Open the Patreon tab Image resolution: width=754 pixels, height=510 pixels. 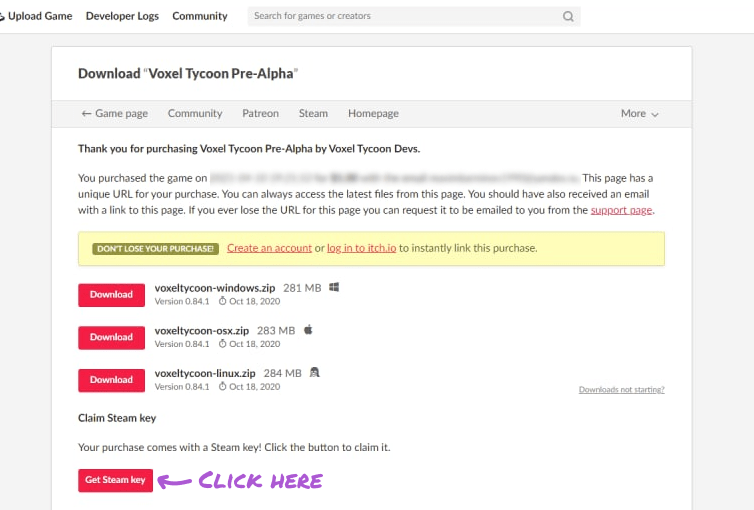pyautogui.click(x=260, y=113)
